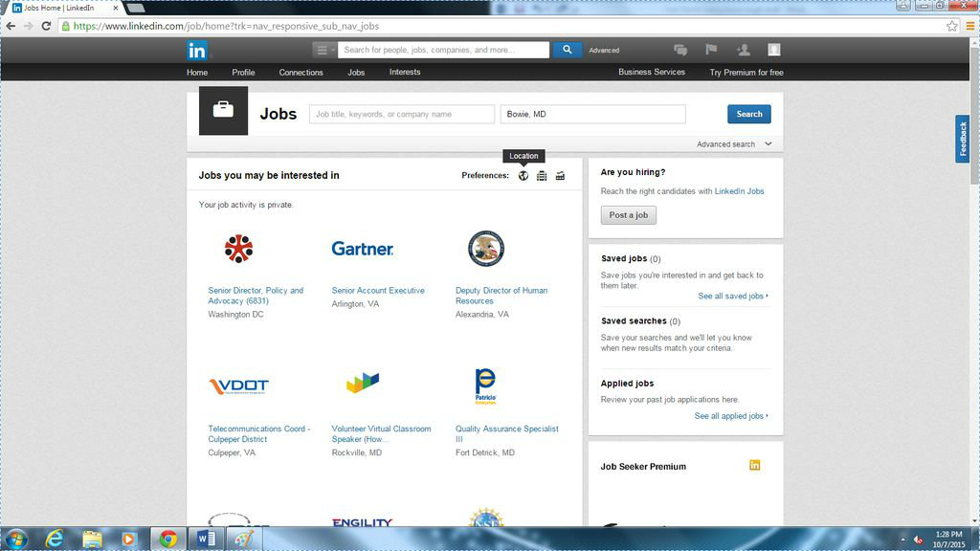980x551 pixels.
Task: Open Jobs in navigation bar
Action: coord(356,73)
